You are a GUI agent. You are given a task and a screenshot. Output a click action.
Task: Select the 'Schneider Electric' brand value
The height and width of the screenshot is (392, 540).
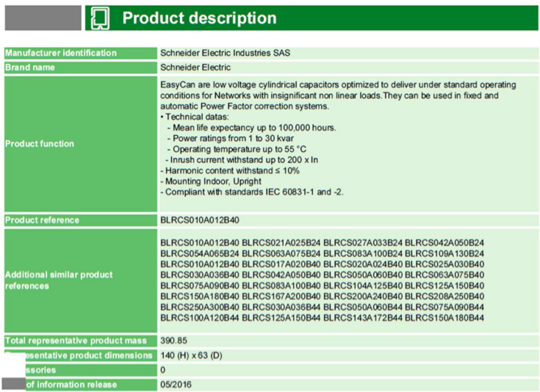click(195, 68)
